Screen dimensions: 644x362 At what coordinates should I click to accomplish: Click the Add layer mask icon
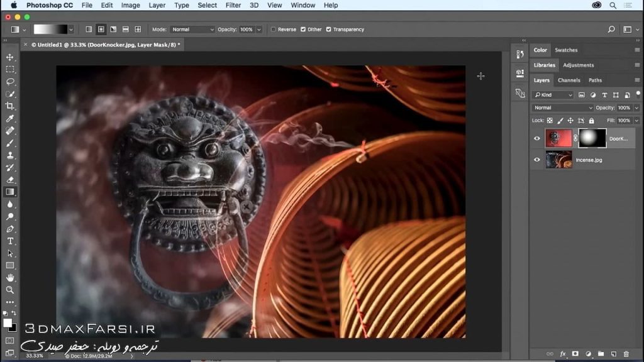click(575, 354)
